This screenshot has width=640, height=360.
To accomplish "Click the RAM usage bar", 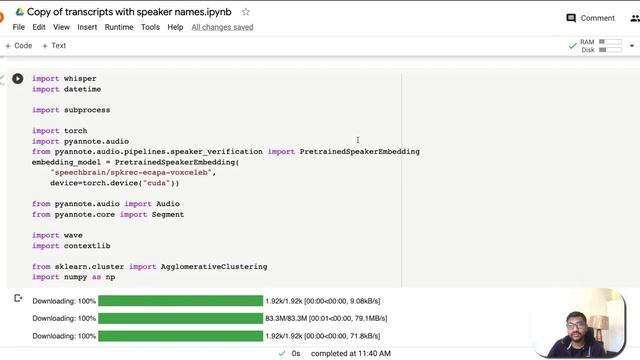I will [610, 42].
